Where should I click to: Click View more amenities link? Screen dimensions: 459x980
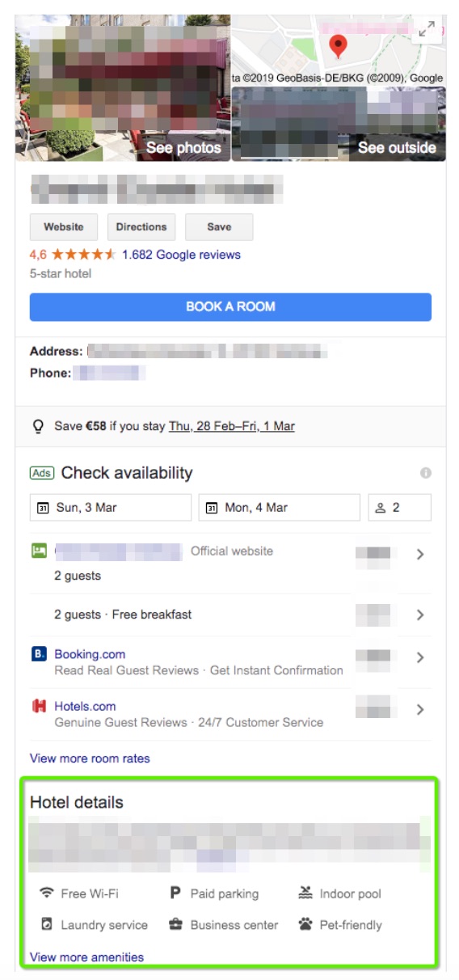(x=86, y=957)
